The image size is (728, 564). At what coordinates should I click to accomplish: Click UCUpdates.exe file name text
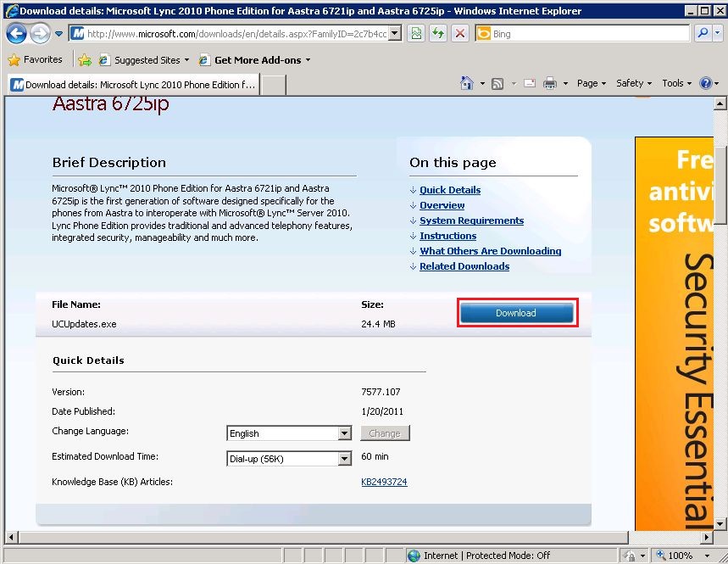84,324
